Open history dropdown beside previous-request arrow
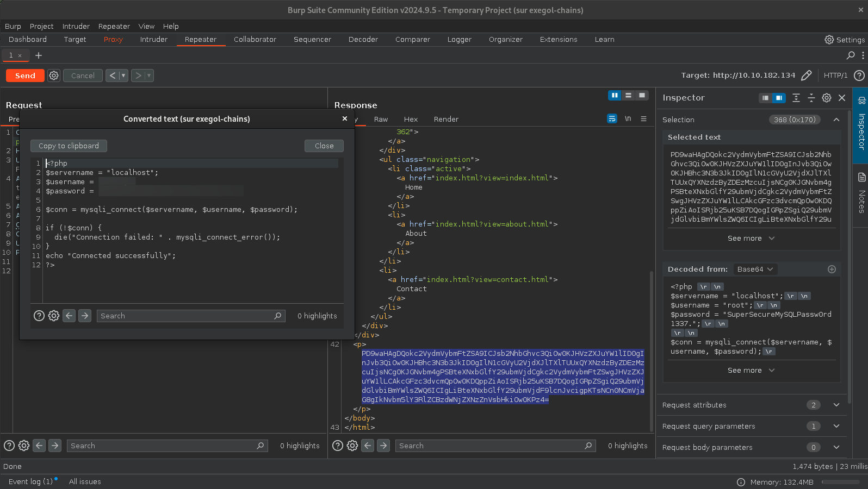The image size is (868, 489). (123, 76)
